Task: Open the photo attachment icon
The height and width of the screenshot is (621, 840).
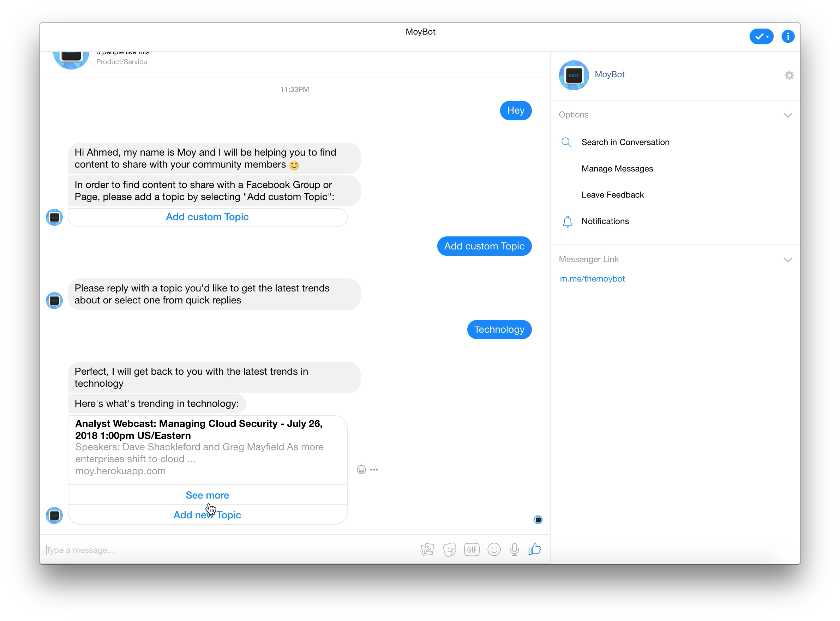Action: 427,550
